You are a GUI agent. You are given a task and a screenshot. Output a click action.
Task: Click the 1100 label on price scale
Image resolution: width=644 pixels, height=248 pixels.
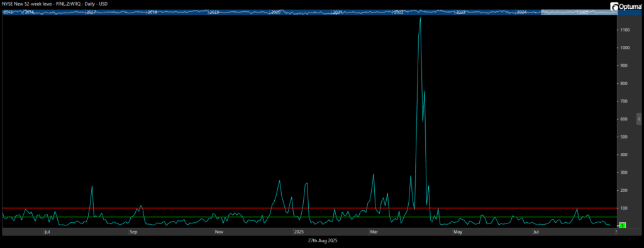(626, 30)
